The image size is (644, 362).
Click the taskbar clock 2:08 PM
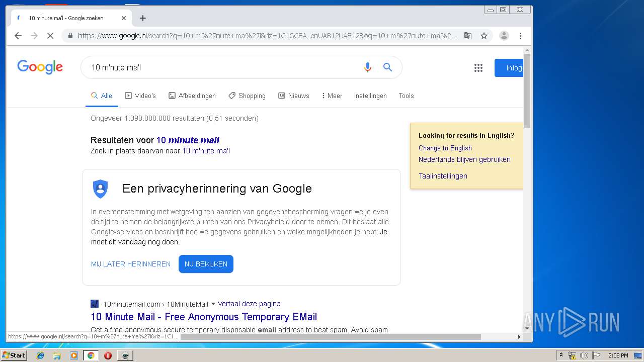[618, 355]
